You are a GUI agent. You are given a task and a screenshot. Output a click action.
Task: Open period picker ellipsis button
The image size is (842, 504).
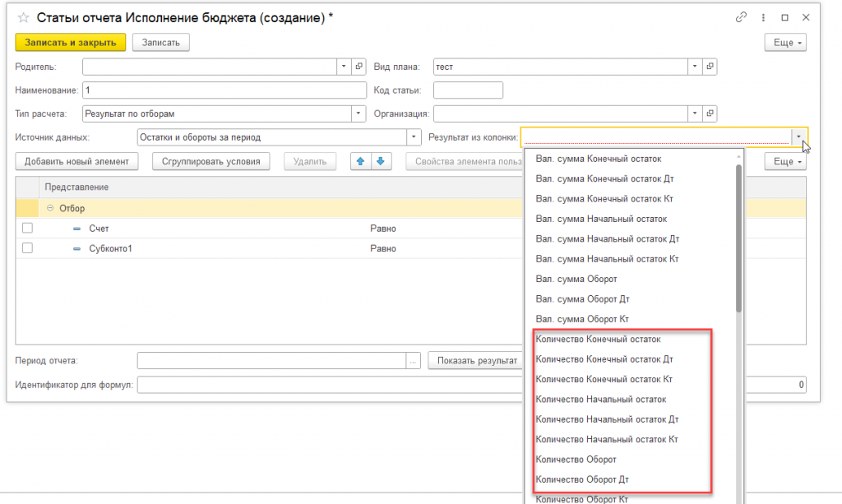[x=413, y=361]
